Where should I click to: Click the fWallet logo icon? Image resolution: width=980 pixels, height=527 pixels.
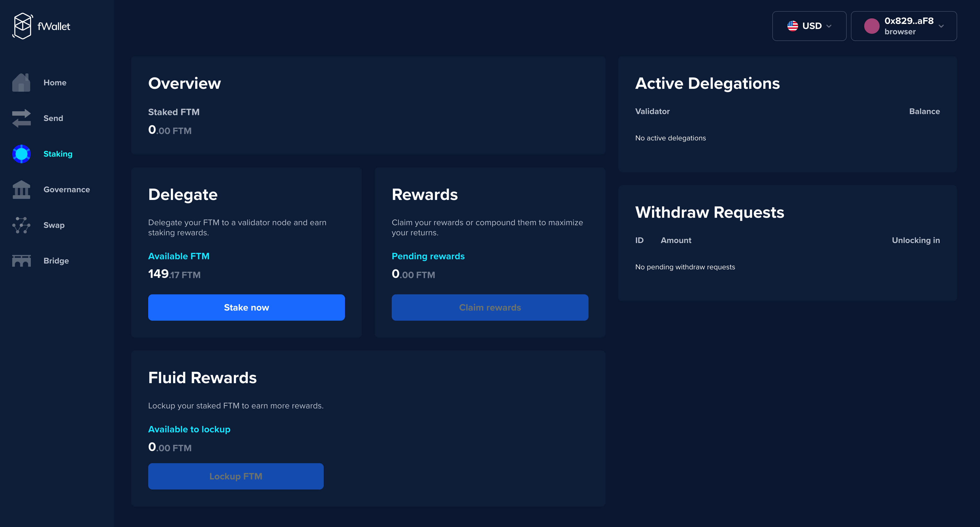click(23, 26)
